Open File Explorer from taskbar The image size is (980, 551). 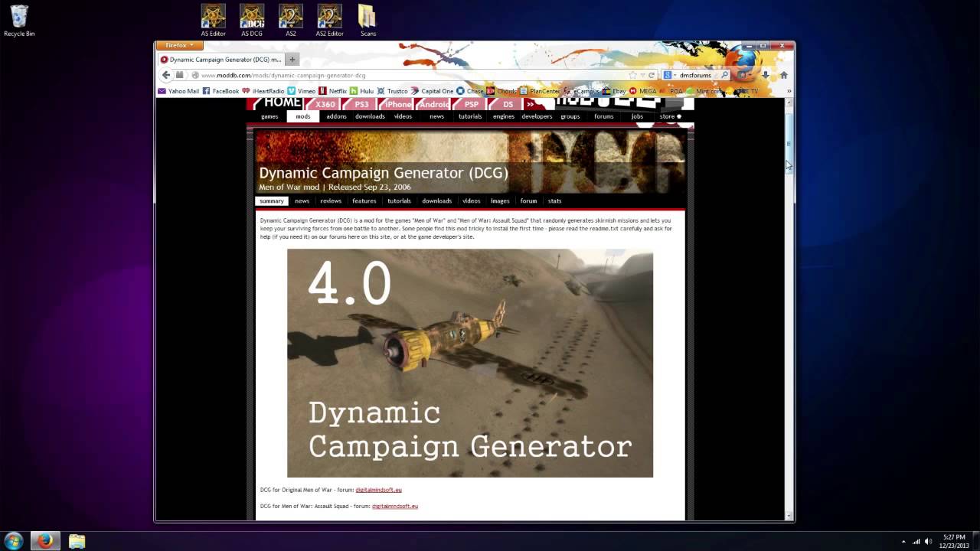pyautogui.click(x=77, y=541)
